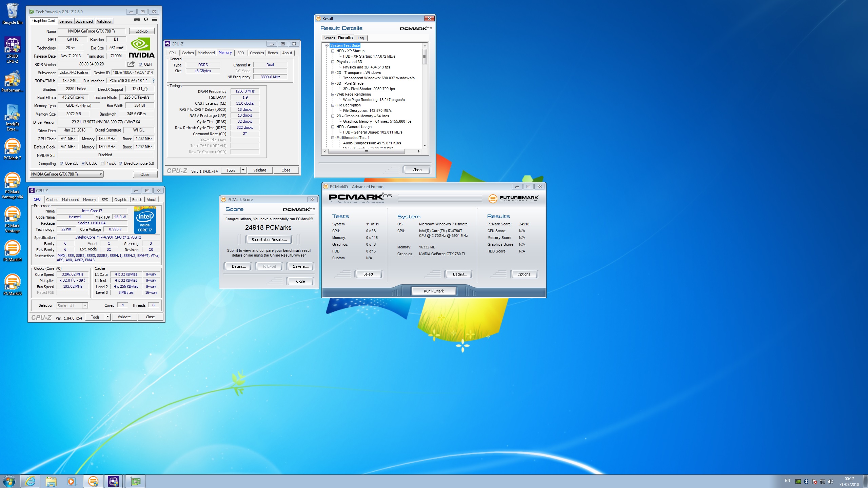Toggle the UEFI checkbox in GPU-Z
This screenshot has height=488, width=868.
tap(141, 64)
